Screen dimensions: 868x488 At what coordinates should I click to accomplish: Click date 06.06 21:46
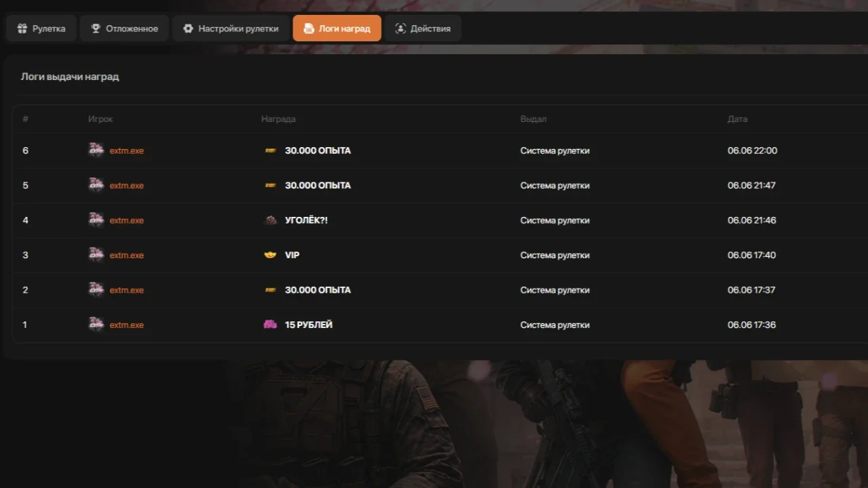point(752,220)
